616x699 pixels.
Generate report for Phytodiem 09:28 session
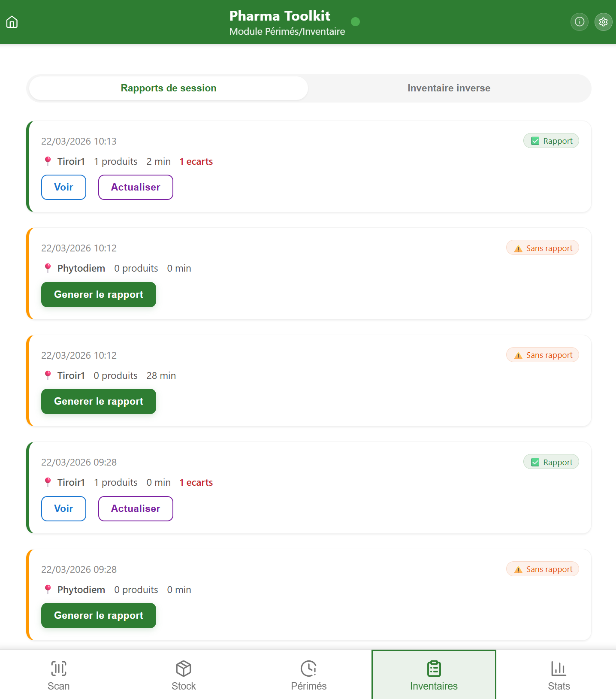point(99,616)
